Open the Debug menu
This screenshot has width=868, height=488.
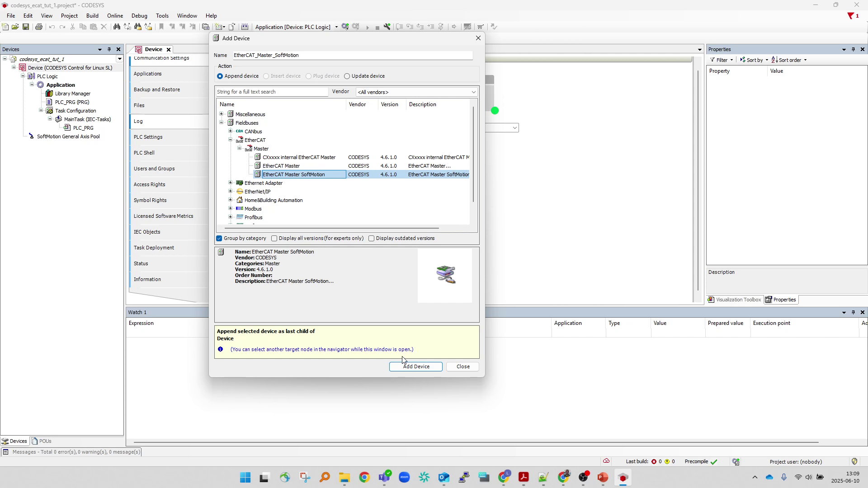pos(139,15)
